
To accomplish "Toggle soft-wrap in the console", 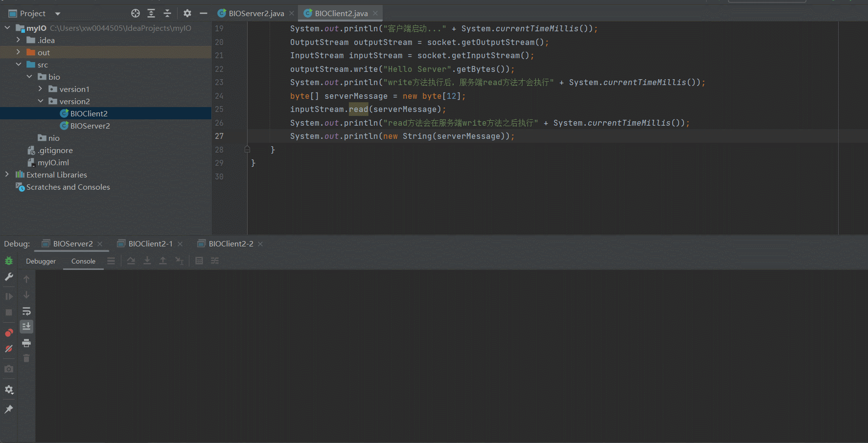I will 26,311.
